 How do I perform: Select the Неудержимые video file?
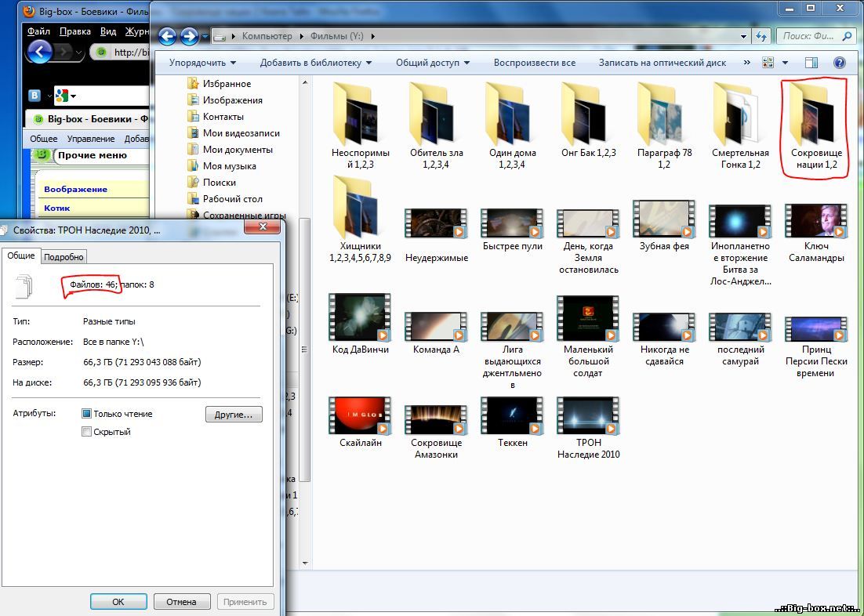[x=437, y=235]
